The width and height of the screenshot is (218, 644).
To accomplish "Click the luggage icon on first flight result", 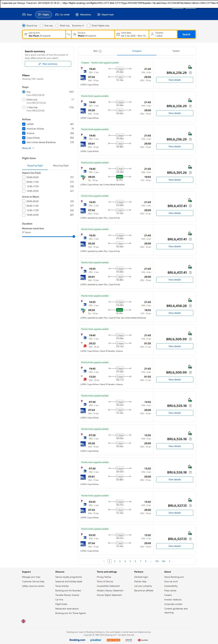I will point(190,67).
